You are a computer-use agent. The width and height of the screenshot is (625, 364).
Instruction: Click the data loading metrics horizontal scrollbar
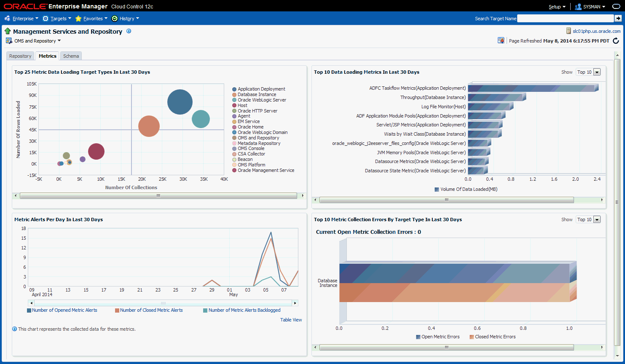(x=446, y=200)
